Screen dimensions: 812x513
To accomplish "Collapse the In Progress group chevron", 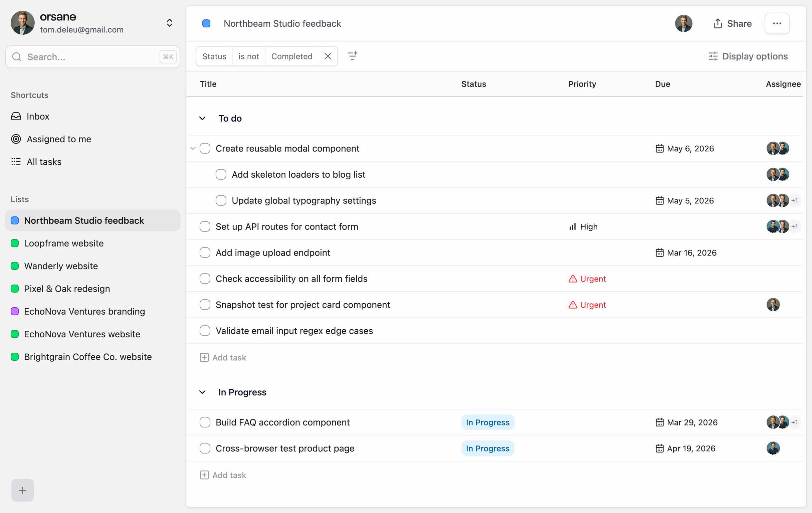I will pos(202,392).
